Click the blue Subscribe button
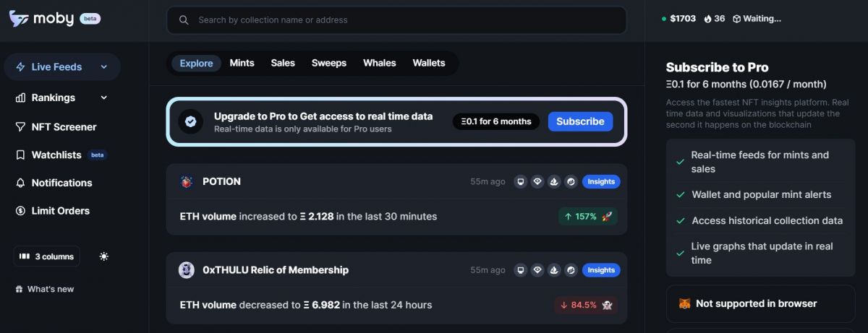This screenshot has height=333, width=868. click(579, 121)
